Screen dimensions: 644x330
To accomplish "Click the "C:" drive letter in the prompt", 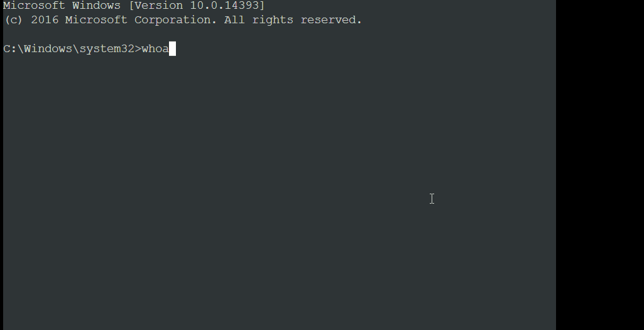I will click(10, 49).
